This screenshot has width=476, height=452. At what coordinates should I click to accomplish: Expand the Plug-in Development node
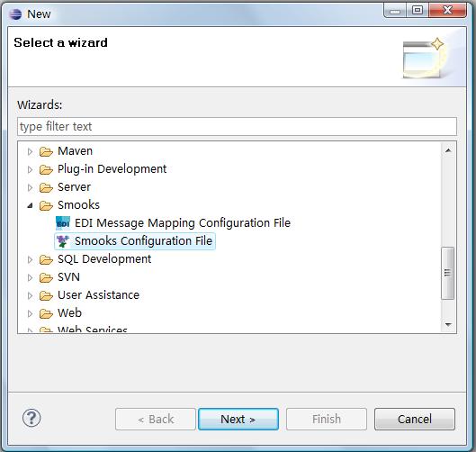tap(30, 169)
